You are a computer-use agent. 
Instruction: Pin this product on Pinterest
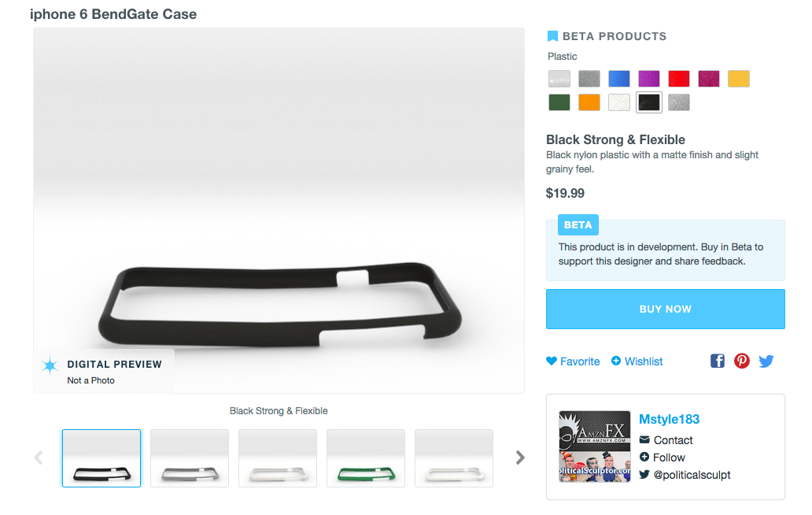click(742, 361)
